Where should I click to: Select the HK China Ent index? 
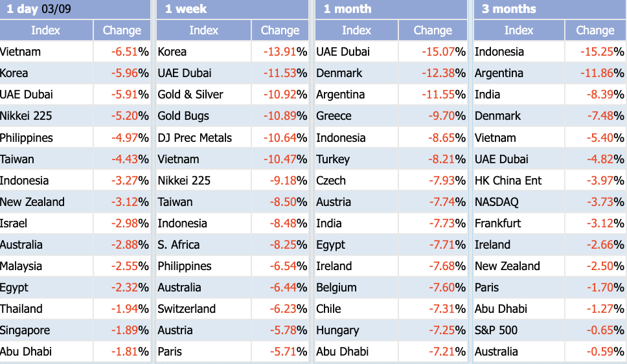[508, 181]
